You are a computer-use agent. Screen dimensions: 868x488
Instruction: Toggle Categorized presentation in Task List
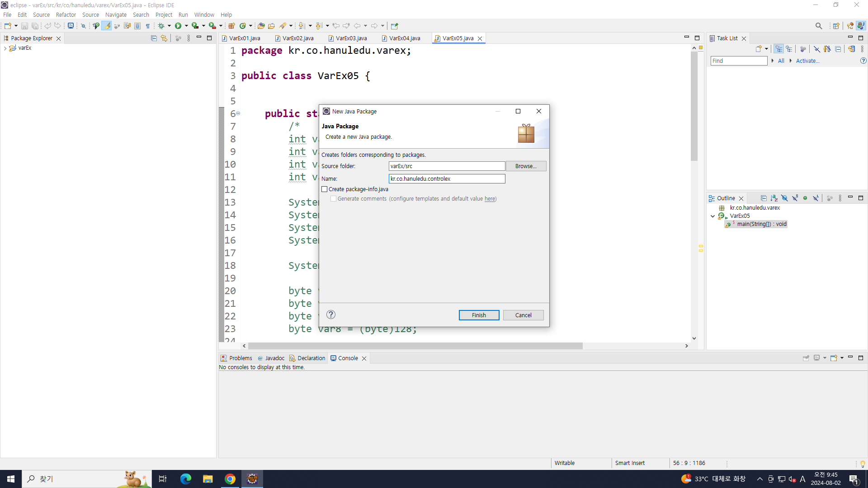(778, 49)
